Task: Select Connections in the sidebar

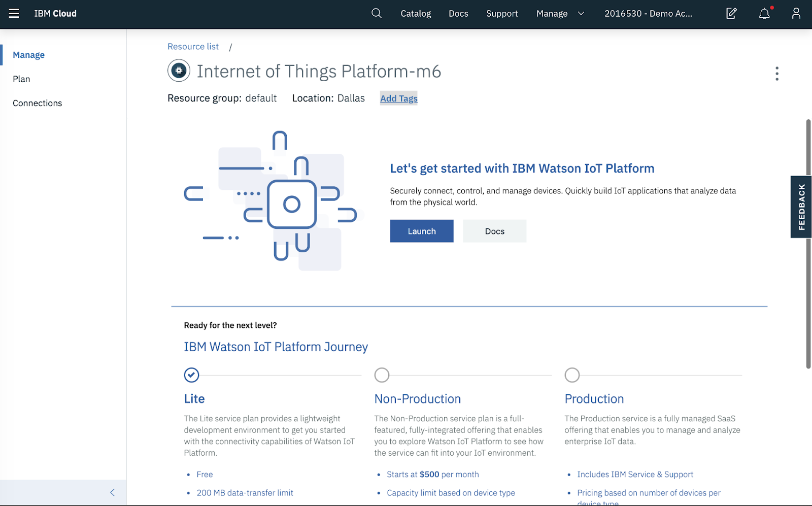Action: tap(38, 103)
